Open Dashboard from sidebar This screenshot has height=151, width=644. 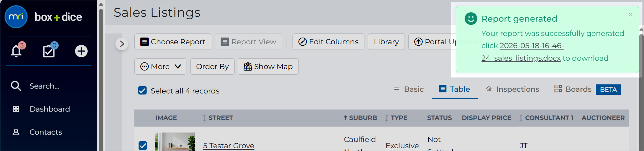coord(50,109)
